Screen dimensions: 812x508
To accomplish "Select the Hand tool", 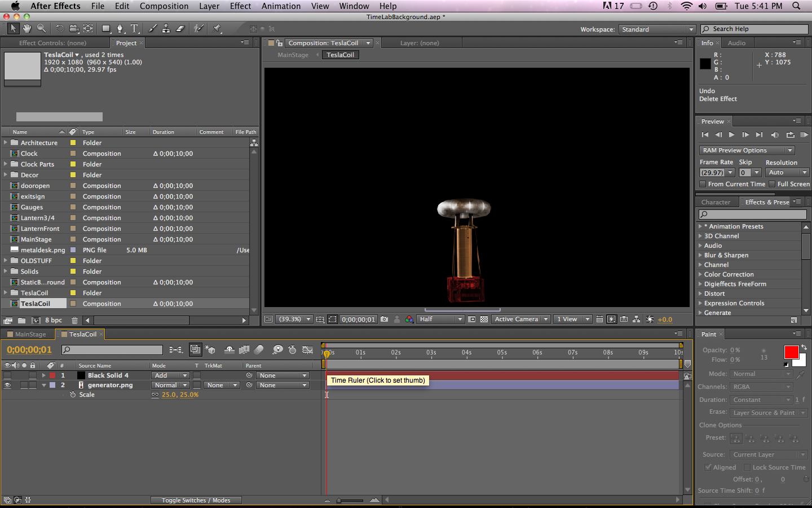I will (x=27, y=28).
